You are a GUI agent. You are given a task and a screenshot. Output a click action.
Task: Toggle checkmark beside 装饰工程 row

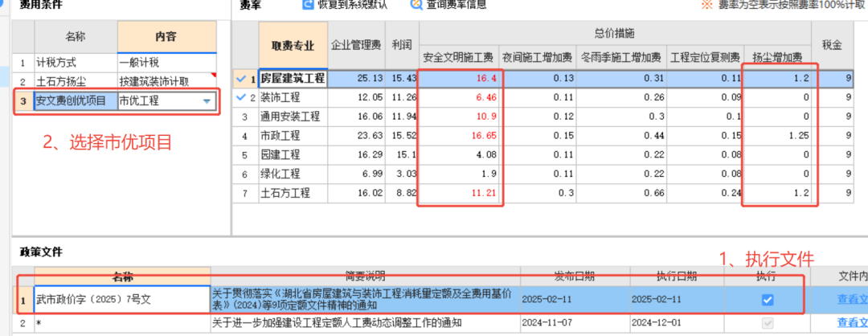[x=240, y=97]
